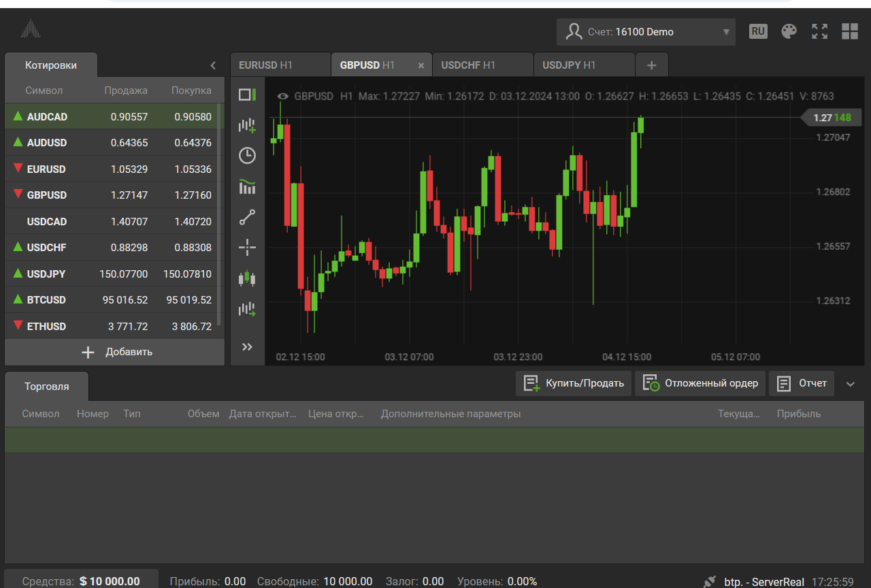
Task: Switch to the USDJPY H1 chart tab
Action: click(585, 65)
